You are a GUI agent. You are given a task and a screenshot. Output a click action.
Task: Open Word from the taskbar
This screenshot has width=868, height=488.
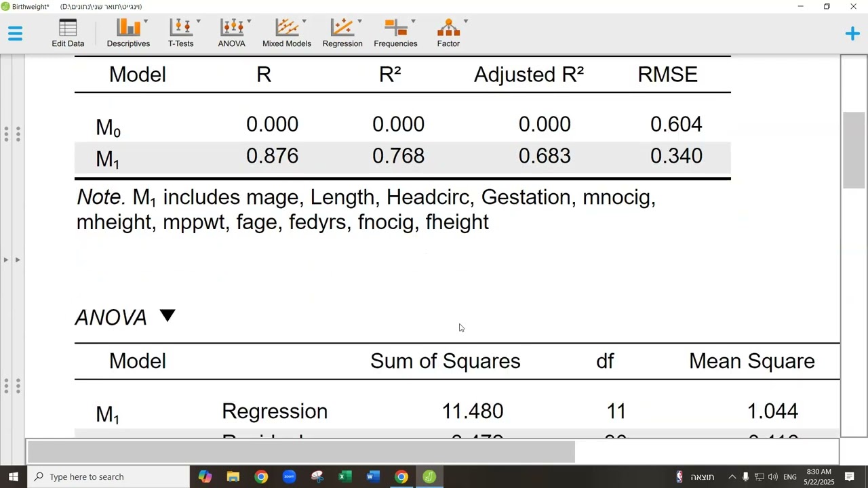pyautogui.click(x=373, y=476)
